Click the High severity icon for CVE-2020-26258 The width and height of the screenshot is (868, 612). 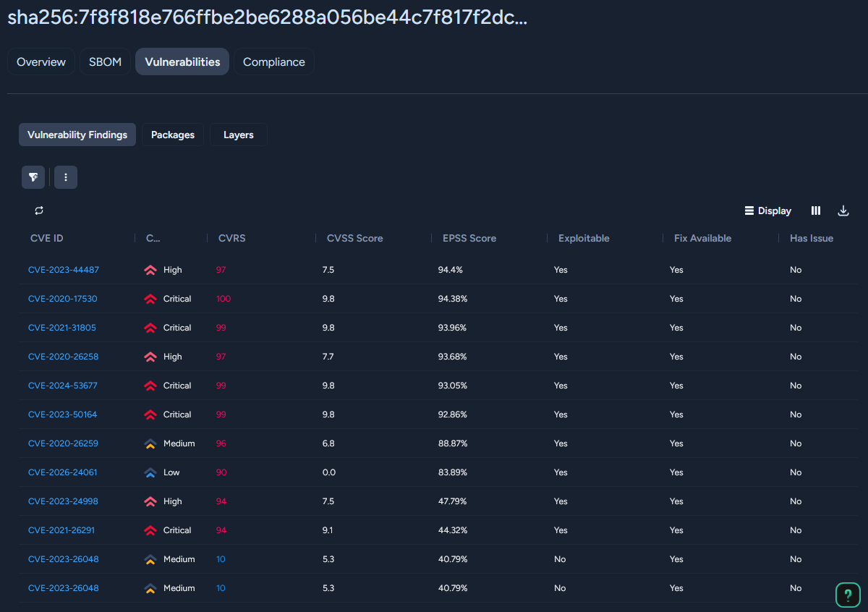150,357
